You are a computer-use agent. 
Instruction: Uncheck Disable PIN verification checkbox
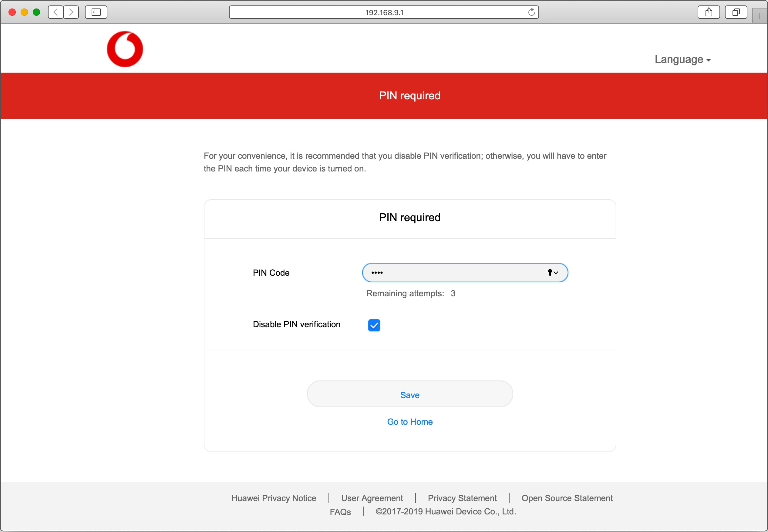pyautogui.click(x=374, y=325)
